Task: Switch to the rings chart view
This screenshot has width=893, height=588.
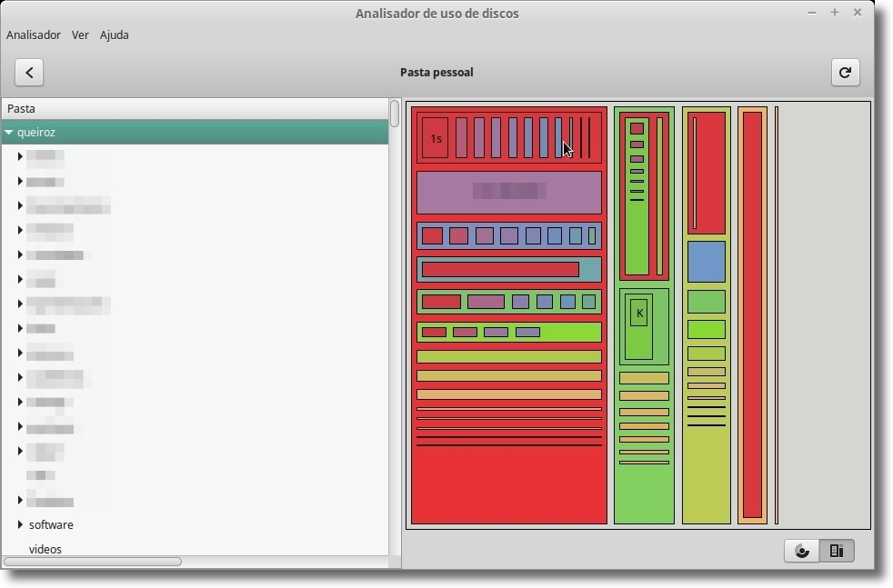Action: [x=802, y=551]
